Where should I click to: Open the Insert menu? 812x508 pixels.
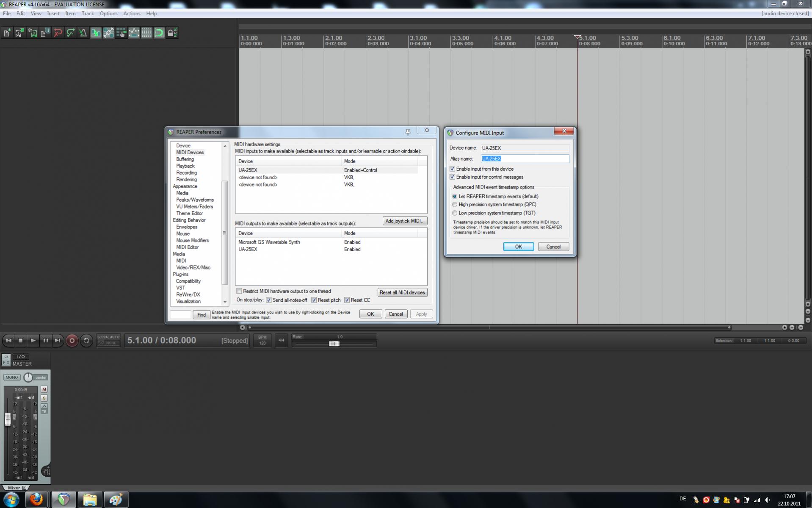53,14
